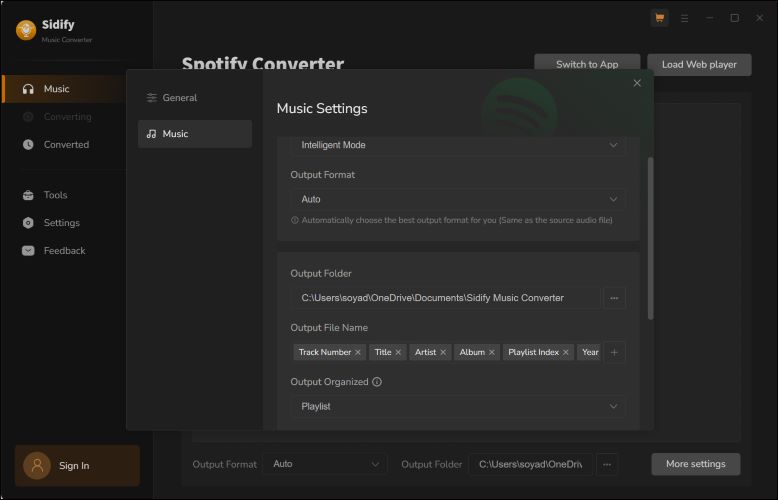
Task: Click the Track Number tag label
Action: click(x=324, y=352)
